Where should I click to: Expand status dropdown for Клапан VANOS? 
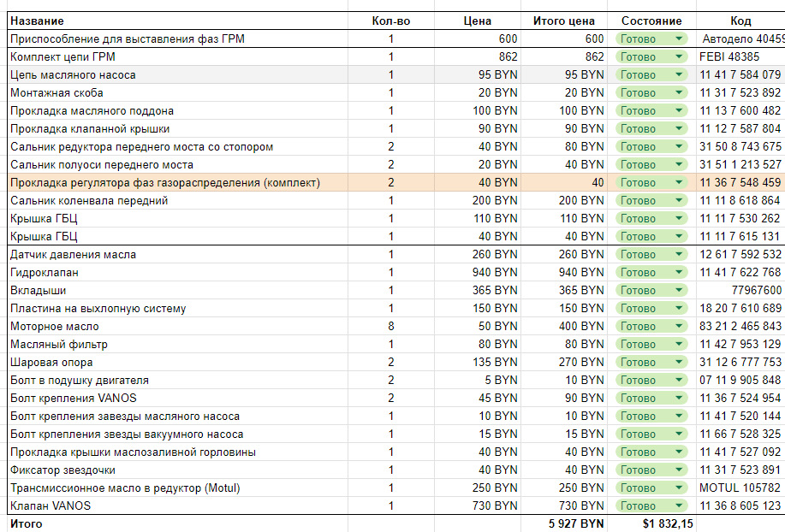click(x=679, y=505)
